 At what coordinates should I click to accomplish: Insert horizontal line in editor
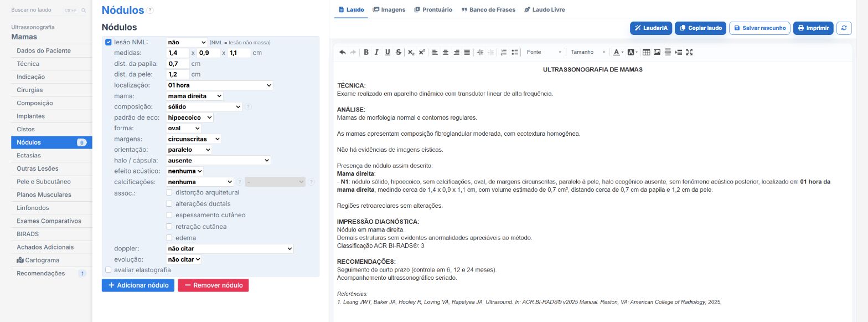pos(668,52)
